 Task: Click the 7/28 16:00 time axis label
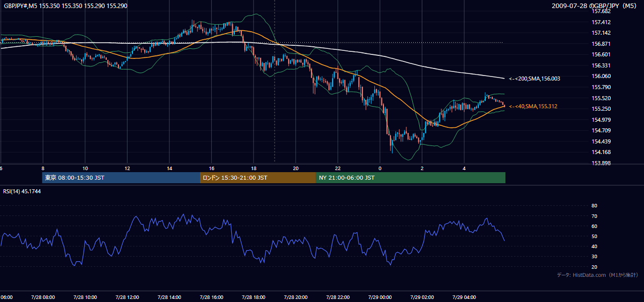211,297
